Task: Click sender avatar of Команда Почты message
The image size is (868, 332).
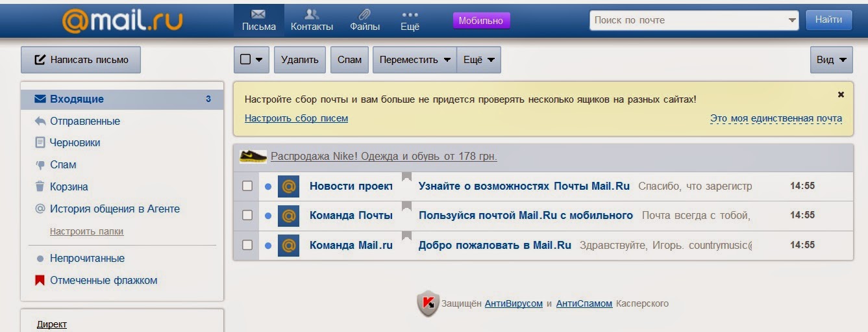Action: [288, 216]
